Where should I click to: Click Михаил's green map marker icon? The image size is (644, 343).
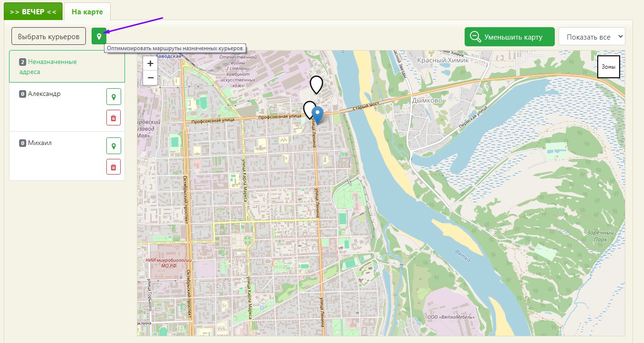point(114,146)
